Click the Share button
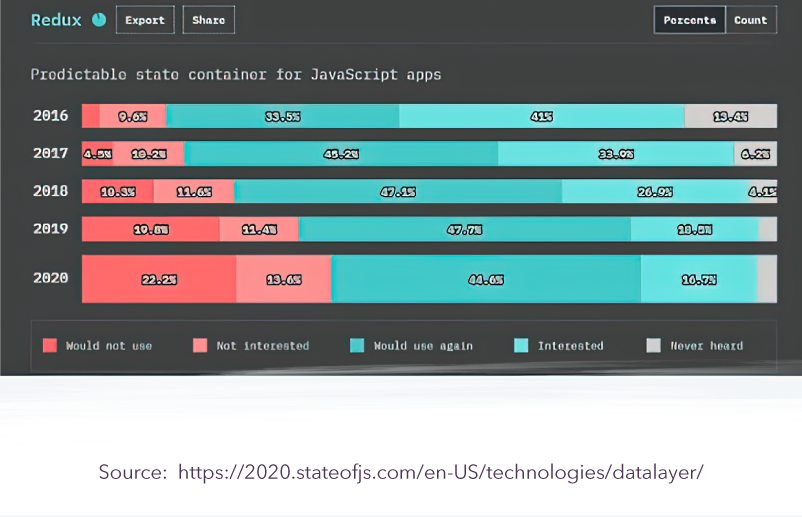 209,20
